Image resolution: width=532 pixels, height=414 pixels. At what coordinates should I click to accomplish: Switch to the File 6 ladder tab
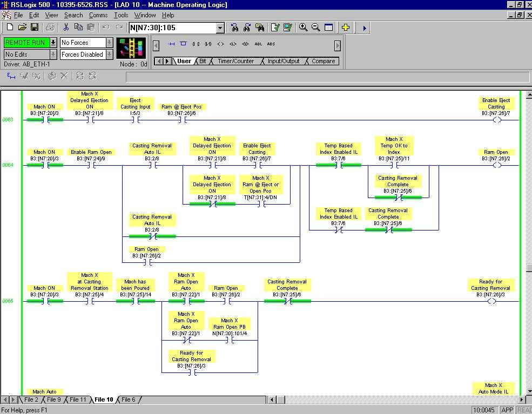point(128,399)
